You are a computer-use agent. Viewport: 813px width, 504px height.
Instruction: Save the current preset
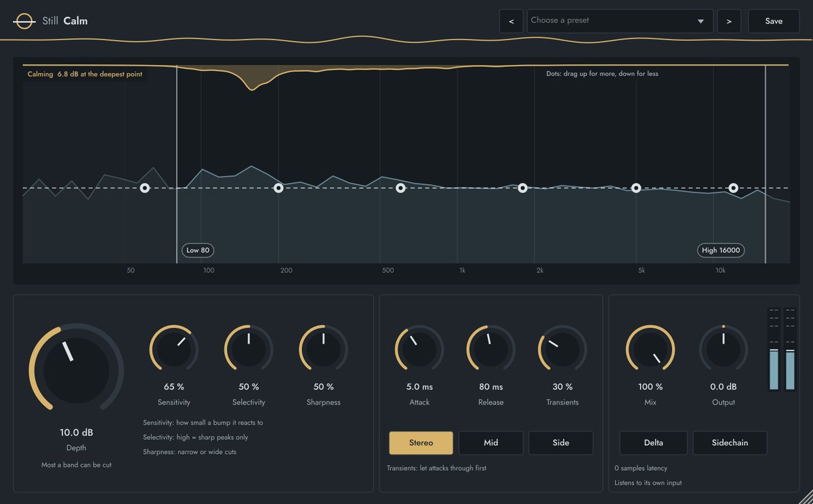(774, 21)
